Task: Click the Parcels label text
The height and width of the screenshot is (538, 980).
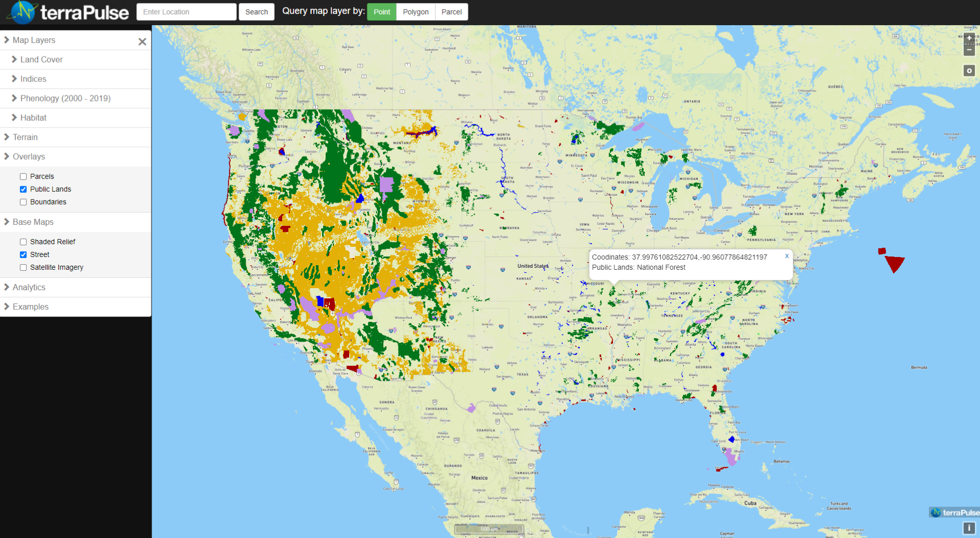Action: click(42, 176)
